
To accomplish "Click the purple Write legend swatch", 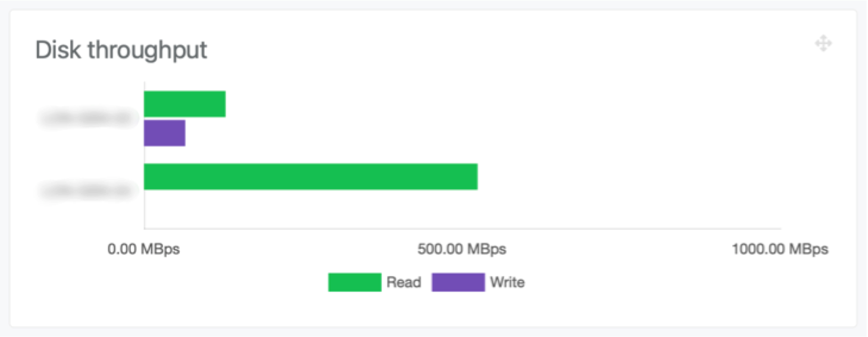I will 458,282.
